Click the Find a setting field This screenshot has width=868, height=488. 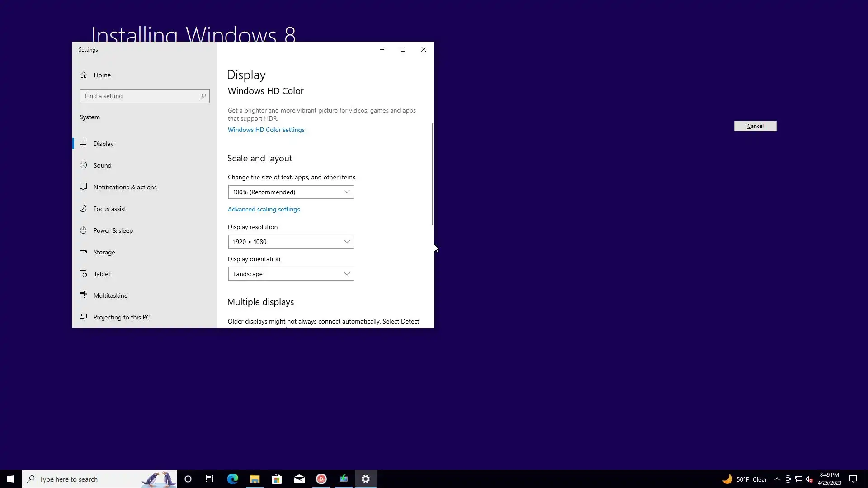141,96
